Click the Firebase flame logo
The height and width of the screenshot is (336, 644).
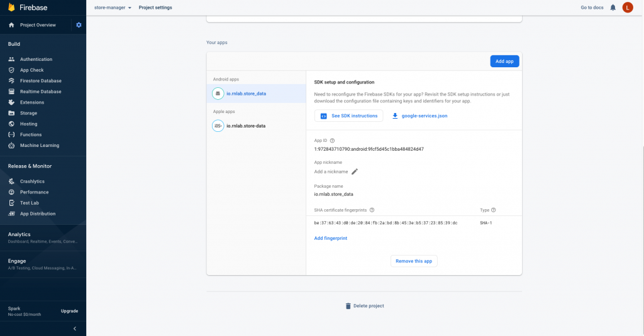(11, 8)
